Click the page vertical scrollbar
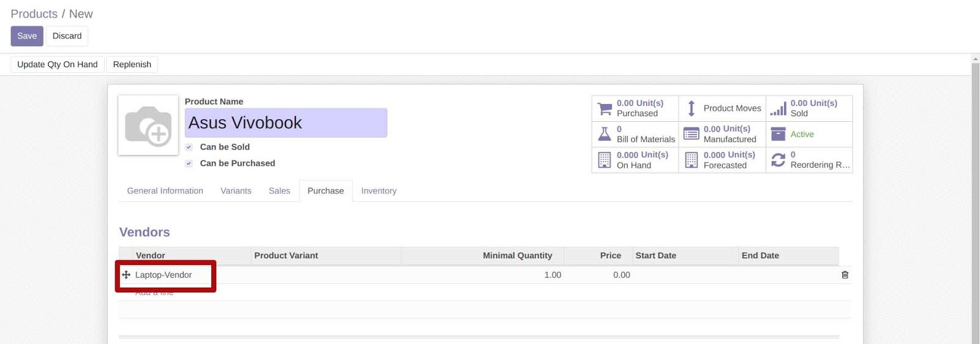 coord(975,202)
